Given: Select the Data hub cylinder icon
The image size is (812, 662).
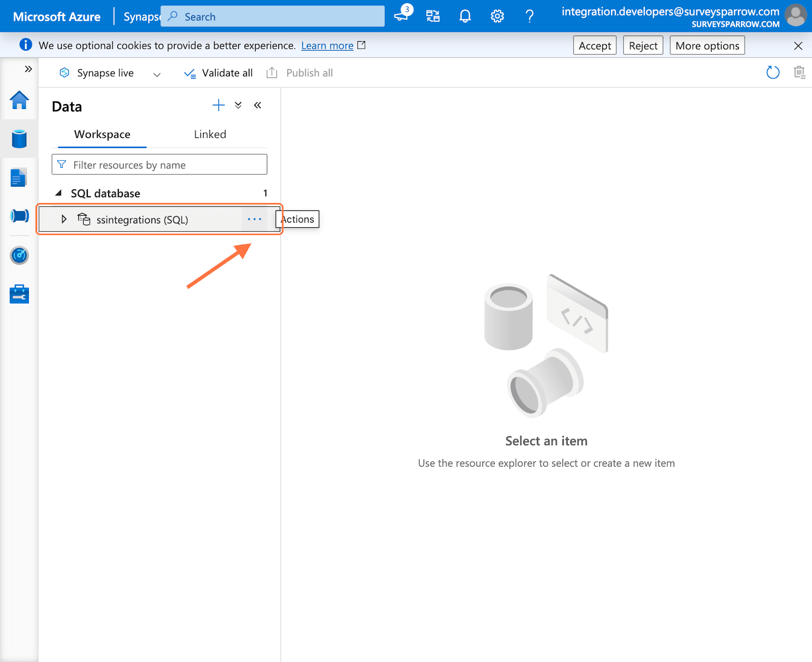Looking at the screenshot, I should click(x=19, y=138).
